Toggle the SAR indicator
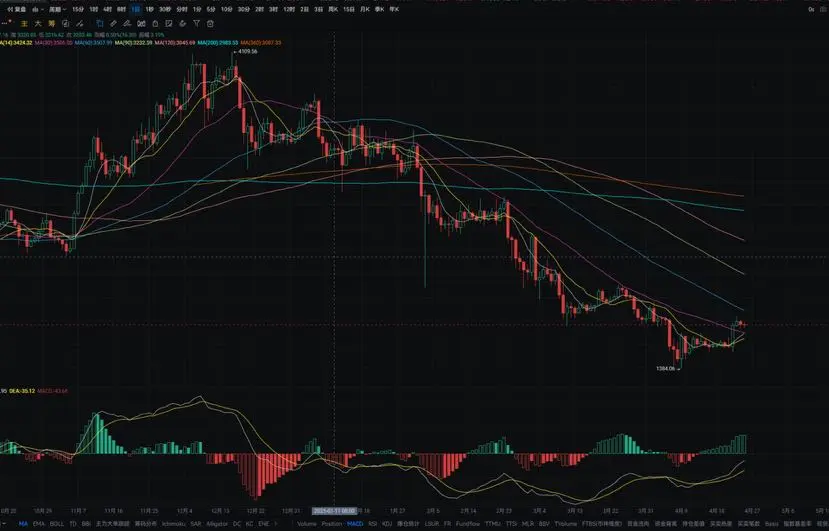This screenshot has width=829, height=531. point(196,524)
